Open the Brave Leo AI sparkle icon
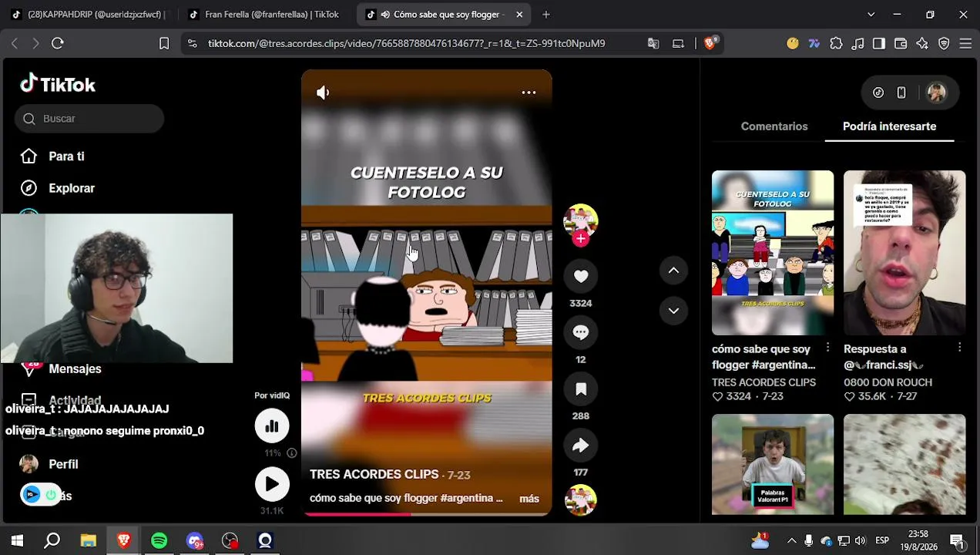This screenshot has height=555, width=980. [922, 44]
